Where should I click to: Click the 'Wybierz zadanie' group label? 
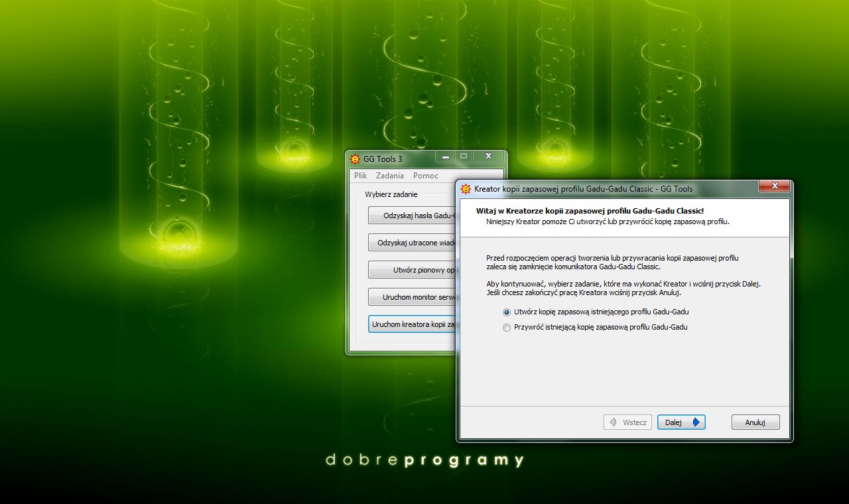click(391, 195)
